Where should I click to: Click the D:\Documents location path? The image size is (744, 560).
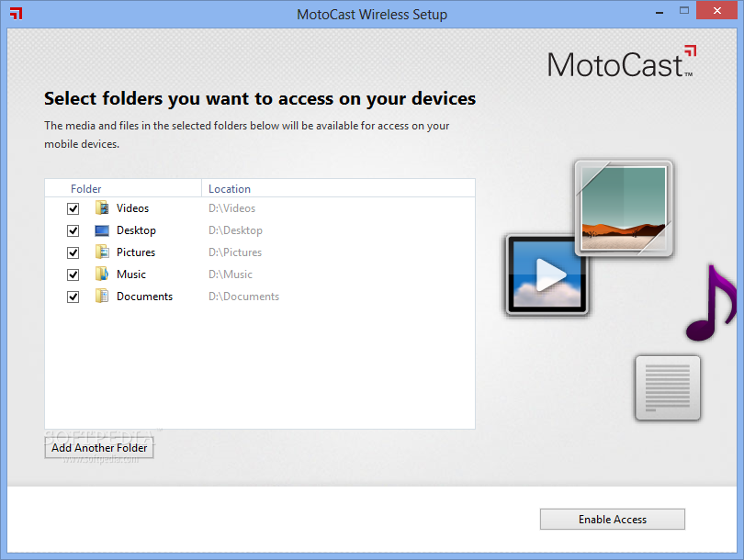point(244,297)
